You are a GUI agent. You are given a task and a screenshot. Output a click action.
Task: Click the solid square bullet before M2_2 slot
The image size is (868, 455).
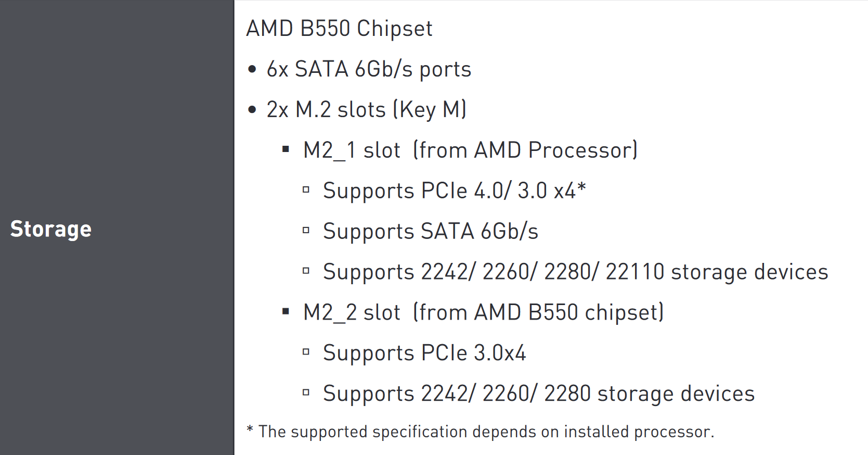[286, 312]
